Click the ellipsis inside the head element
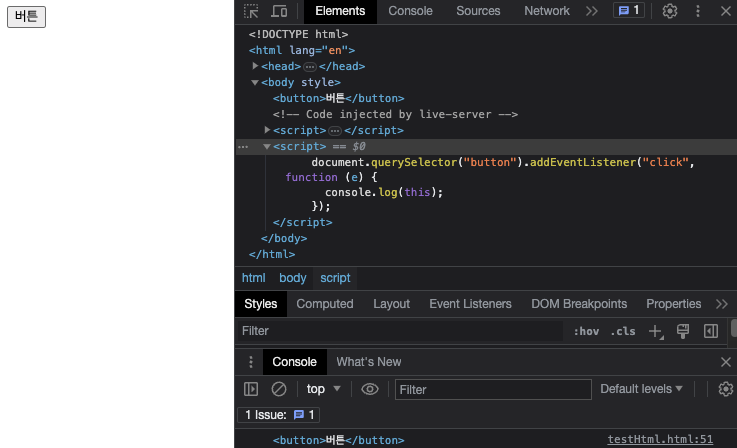 click(x=310, y=67)
